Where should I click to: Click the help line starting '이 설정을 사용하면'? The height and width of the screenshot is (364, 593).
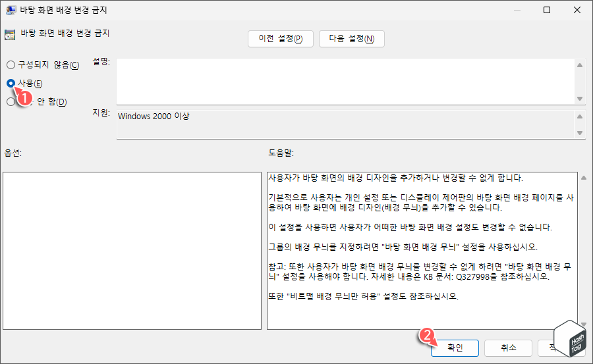(x=410, y=228)
